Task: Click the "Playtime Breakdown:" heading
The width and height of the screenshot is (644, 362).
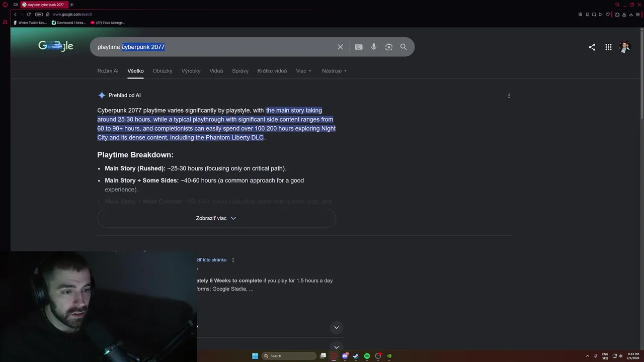Action: [x=135, y=155]
